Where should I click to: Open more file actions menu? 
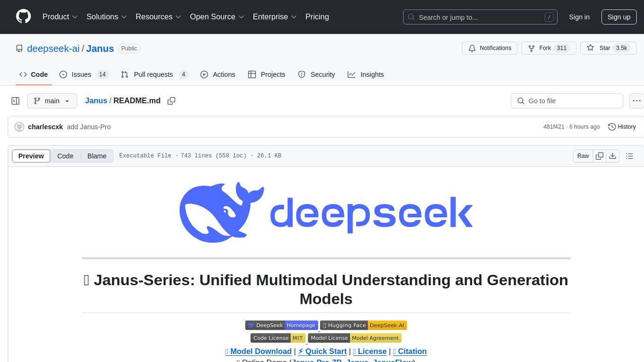pyautogui.click(x=636, y=101)
